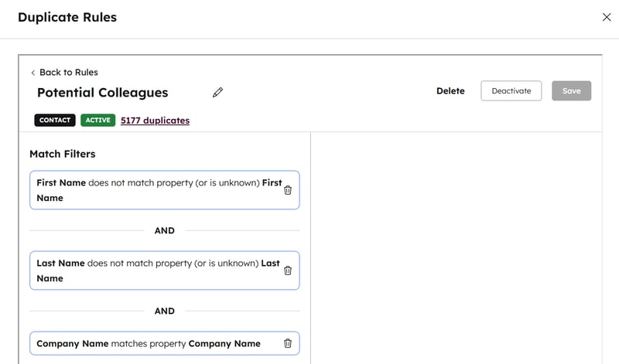Click the Potential Colleagues title

click(103, 92)
